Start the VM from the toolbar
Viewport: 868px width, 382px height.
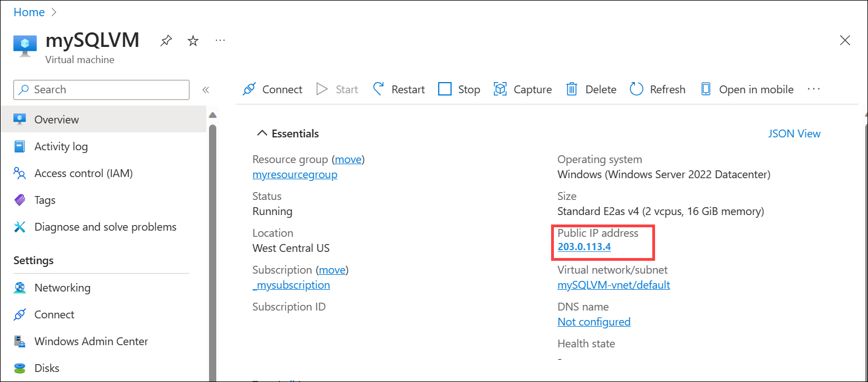[x=338, y=89]
